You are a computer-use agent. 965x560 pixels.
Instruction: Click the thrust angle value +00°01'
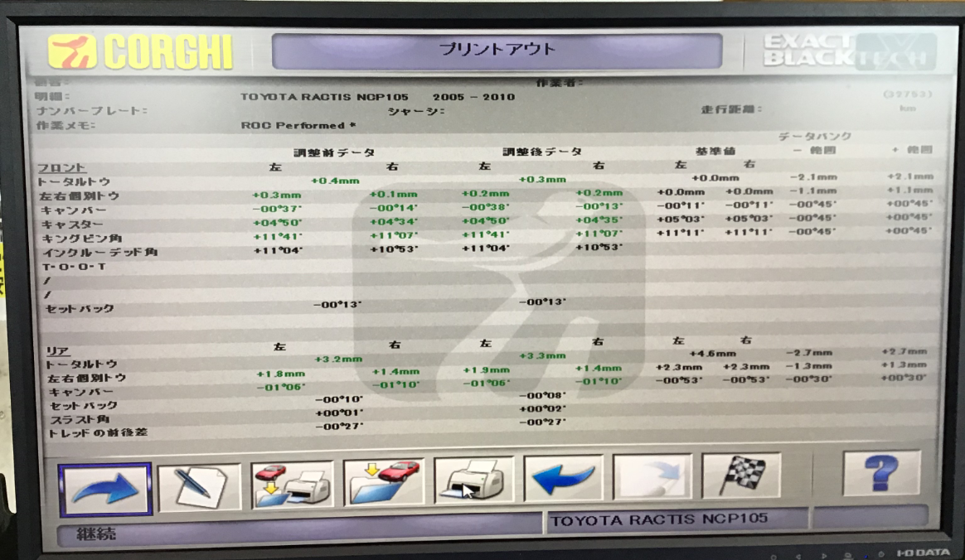(x=339, y=413)
